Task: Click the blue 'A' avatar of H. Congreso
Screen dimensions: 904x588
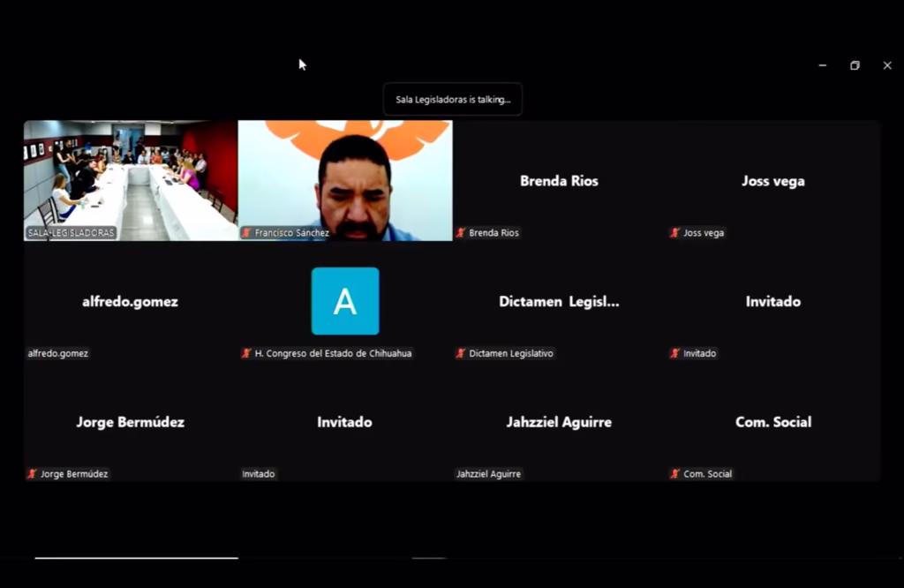Action: (345, 301)
